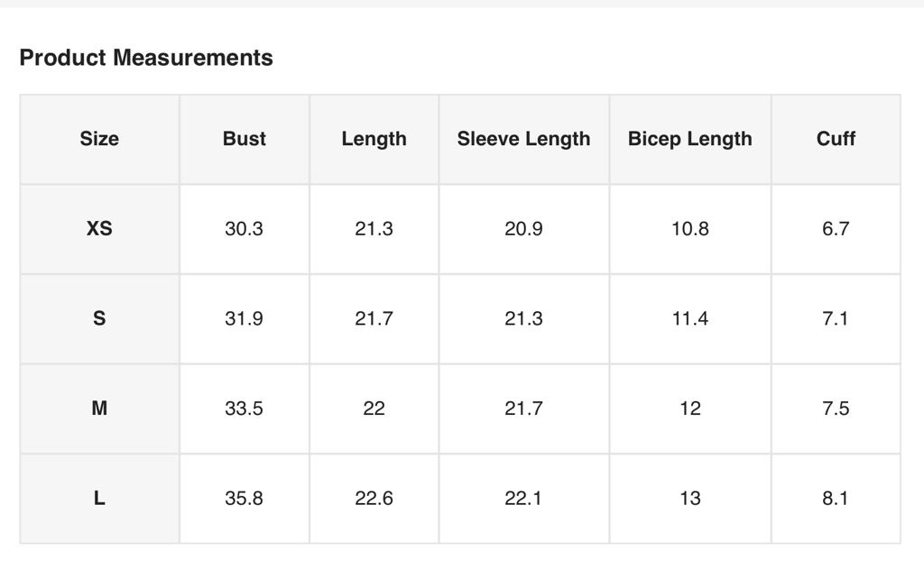Viewport: 924px width, 569px height.
Task: Click the Bust column header
Action: tap(244, 139)
